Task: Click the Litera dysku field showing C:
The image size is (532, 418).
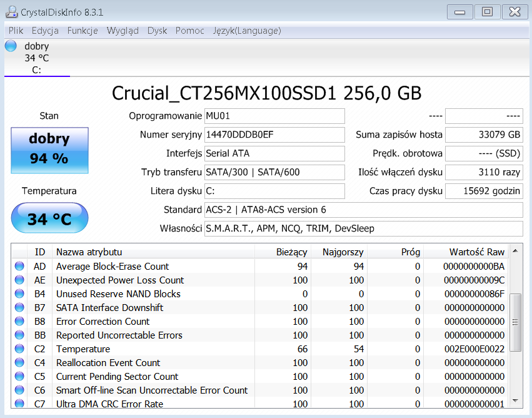Action: coord(274,191)
